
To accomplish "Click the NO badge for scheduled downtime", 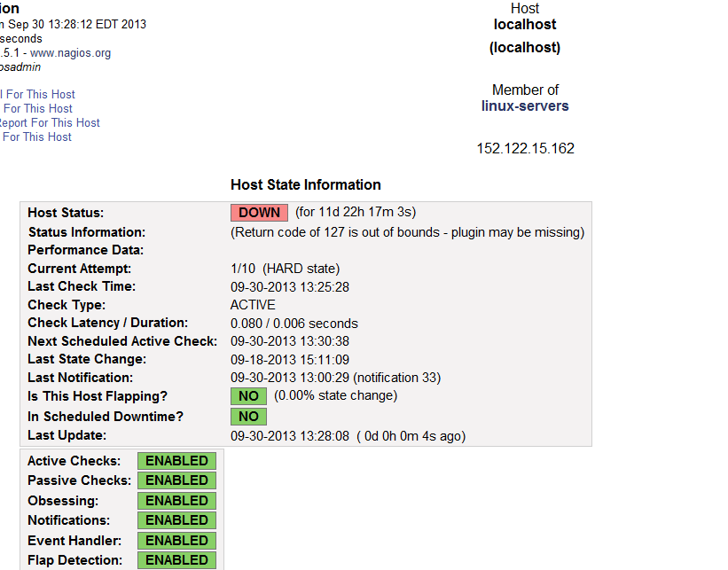I will coord(248,417).
